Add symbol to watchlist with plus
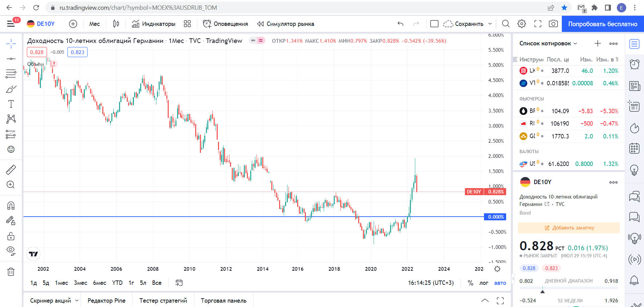The width and height of the screenshot is (644, 307). (598, 43)
